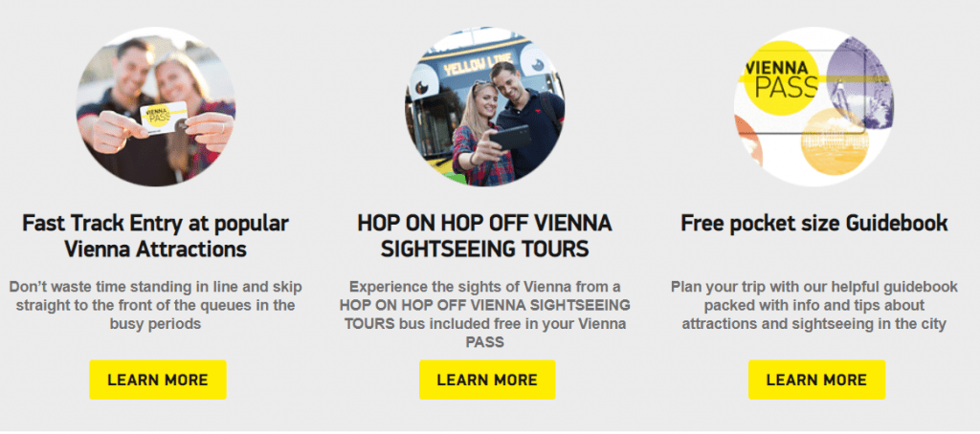Click the description about the sightseeing bus
This screenshot has width=980, height=434.
coord(485,315)
